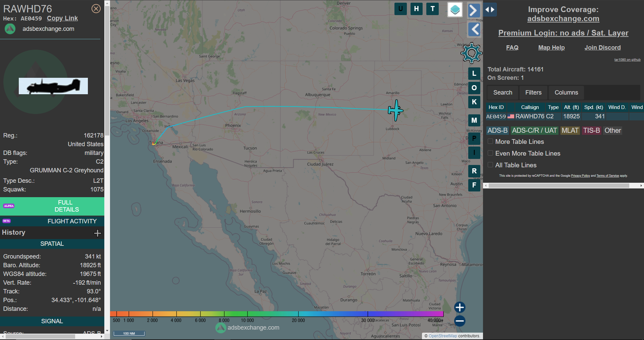Click the R map button
The height and width of the screenshot is (340, 644).
click(x=474, y=171)
